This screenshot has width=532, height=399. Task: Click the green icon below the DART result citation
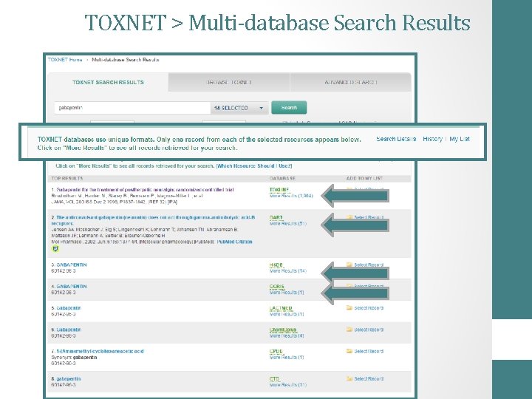(x=55, y=249)
